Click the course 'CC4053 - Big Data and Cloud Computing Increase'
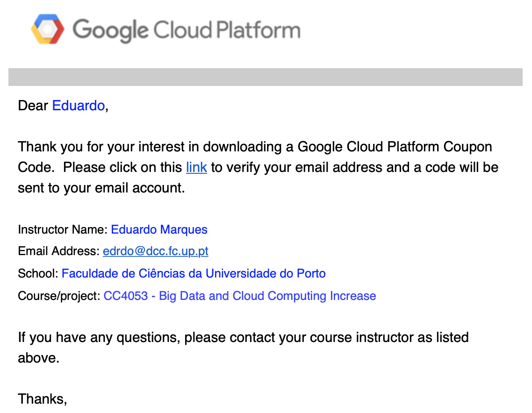532x413 pixels. tap(239, 296)
